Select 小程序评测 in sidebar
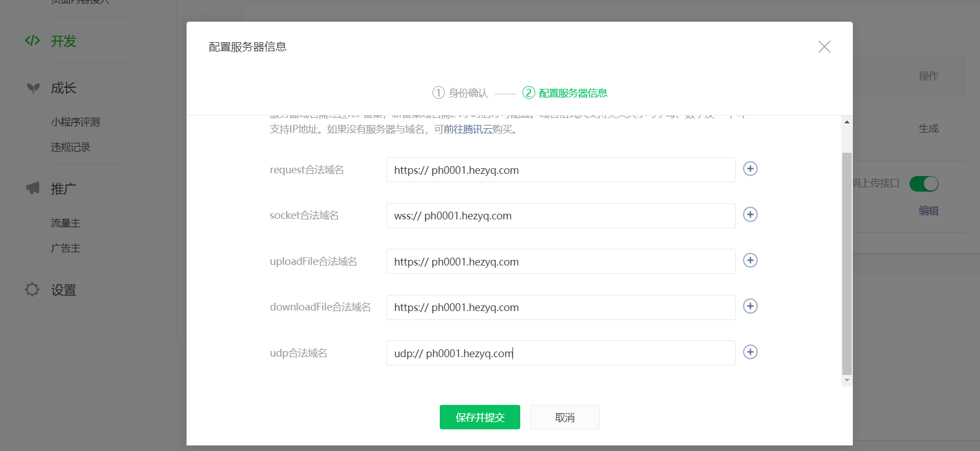This screenshot has width=980, height=451. pyautogui.click(x=76, y=122)
